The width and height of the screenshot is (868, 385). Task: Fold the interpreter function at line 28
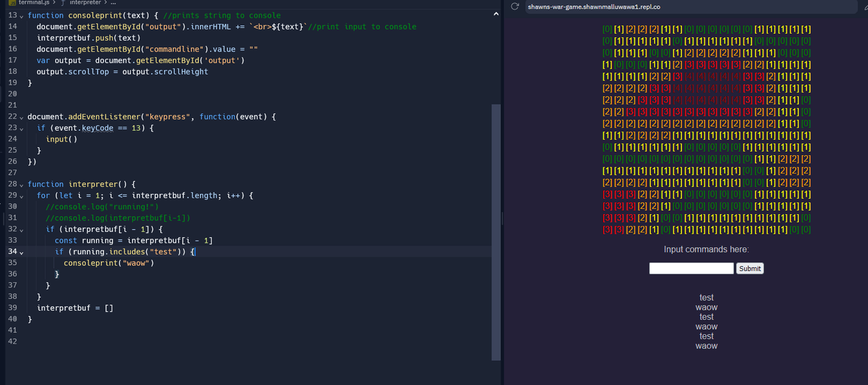tap(21, 184)
